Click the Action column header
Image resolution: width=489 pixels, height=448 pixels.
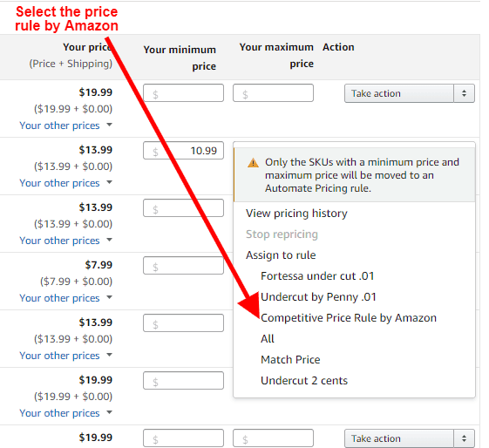click(338, 47)
